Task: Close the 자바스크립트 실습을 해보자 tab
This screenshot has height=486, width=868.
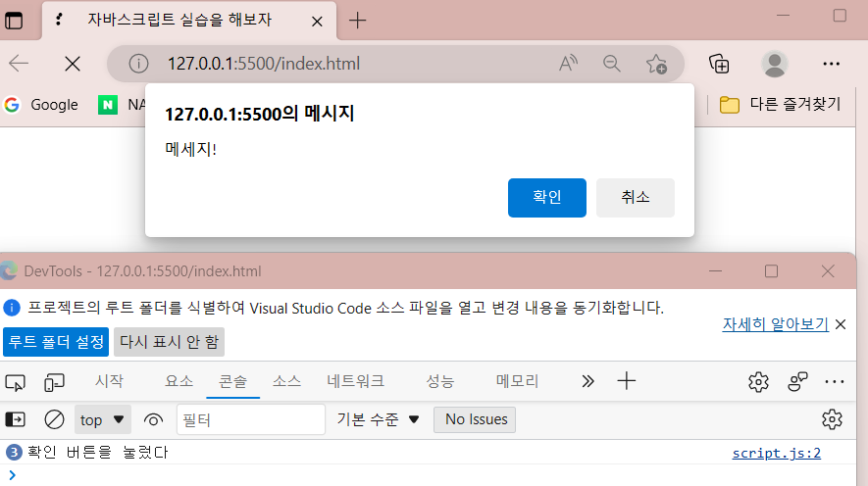Action: 317,22
